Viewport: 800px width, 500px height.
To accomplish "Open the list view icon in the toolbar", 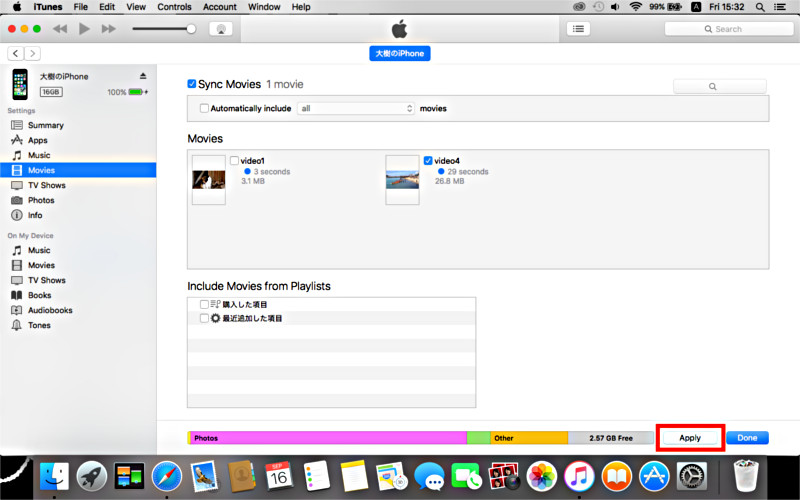I will coord(578,29).
